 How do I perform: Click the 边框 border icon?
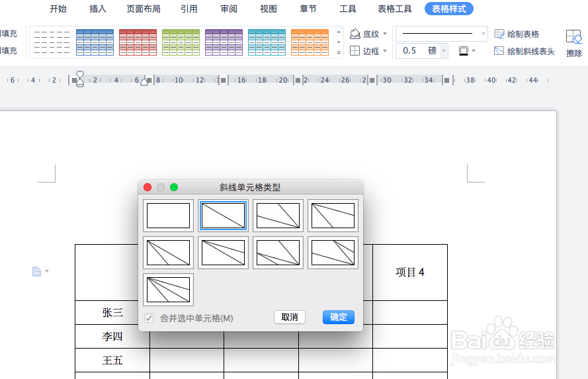coord(355,51)
